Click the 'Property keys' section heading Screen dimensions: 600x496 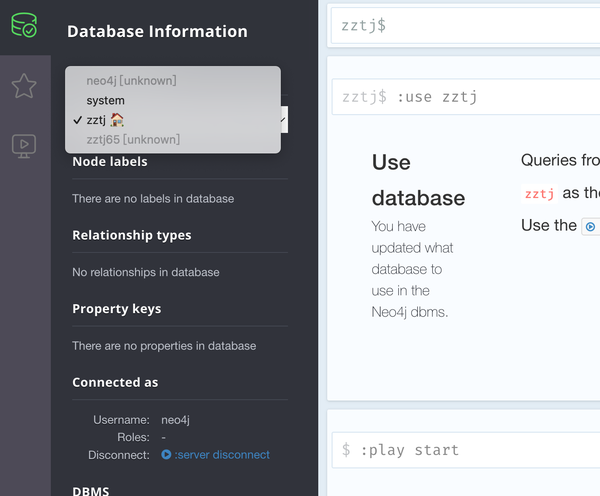pyautogui.click(x=116, y=309)
